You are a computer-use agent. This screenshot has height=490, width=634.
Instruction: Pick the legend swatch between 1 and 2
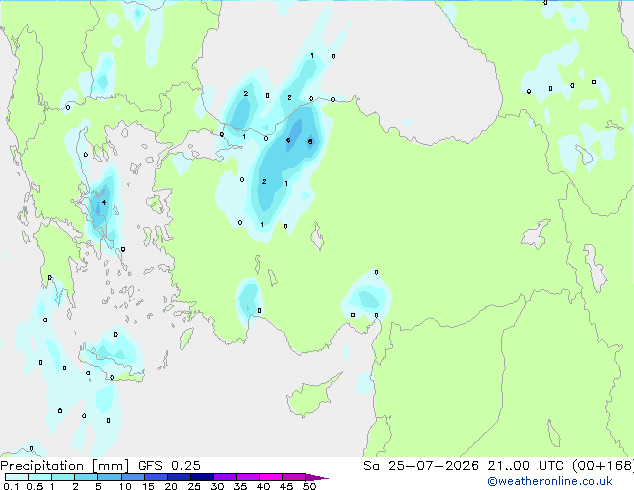[63, 477]
